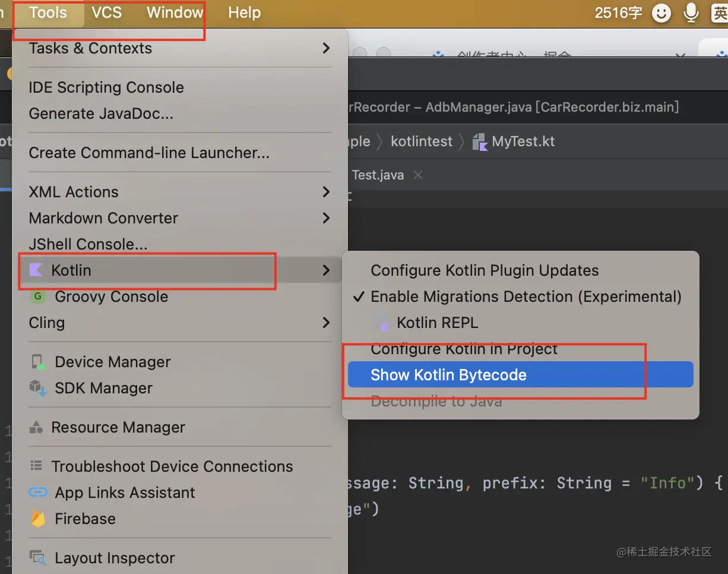
Task: Click the Kotlin REPL icon
Action: (x=382, y=324)
